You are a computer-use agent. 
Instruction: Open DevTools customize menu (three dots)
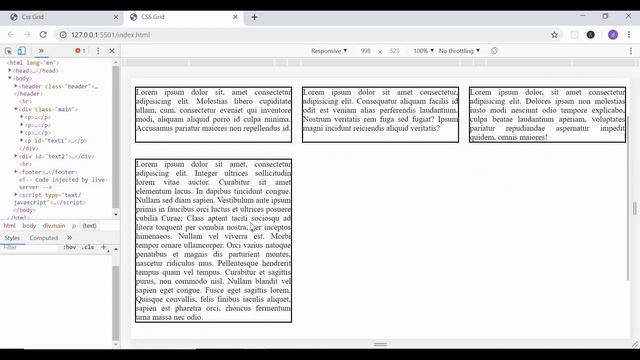coord(98,51)
